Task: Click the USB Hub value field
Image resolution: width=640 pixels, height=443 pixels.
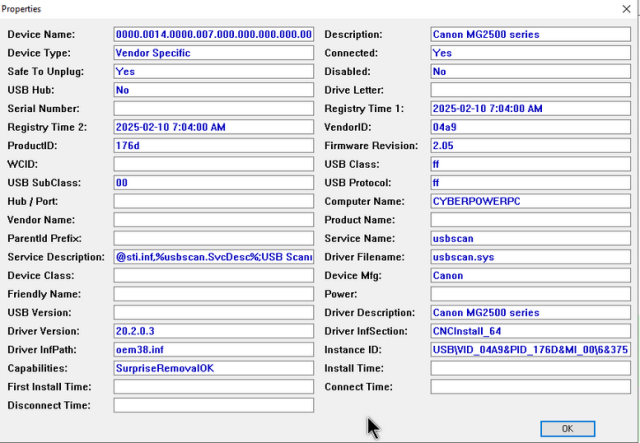Action: pos(213,90)
